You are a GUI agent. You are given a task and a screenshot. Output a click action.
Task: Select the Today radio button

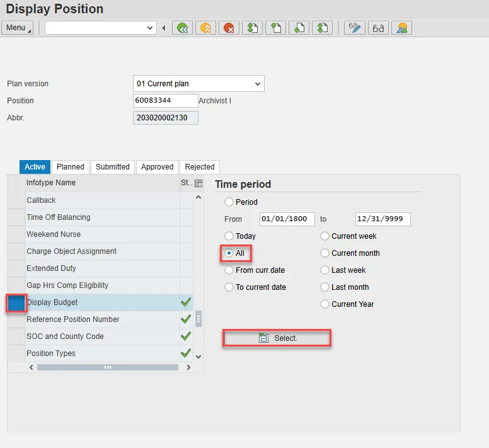(x=229, y=236)
